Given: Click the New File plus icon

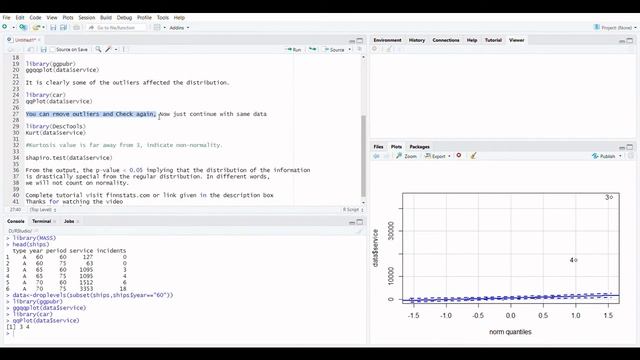Looking at the screenshot, I should [5, 27].
